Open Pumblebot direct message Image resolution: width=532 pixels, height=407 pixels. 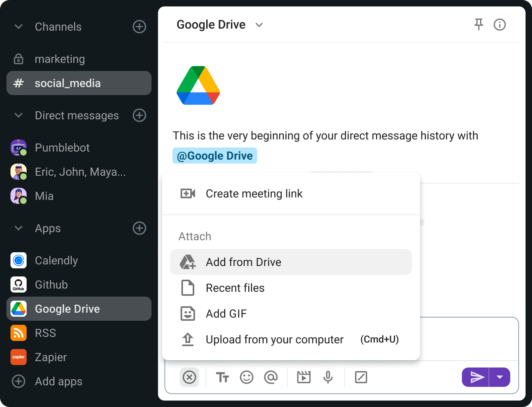tap(79, 147)
